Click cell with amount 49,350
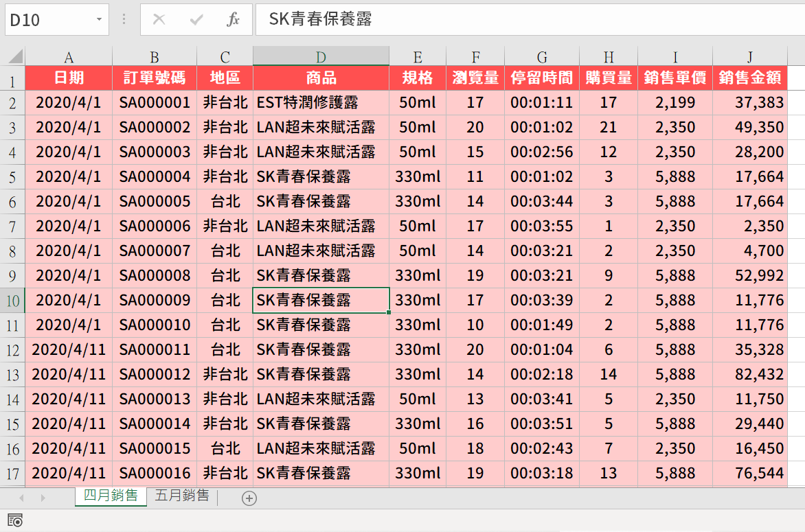This screenshot has width=805, height=532. pyautogui.click(x=750, y=127)
